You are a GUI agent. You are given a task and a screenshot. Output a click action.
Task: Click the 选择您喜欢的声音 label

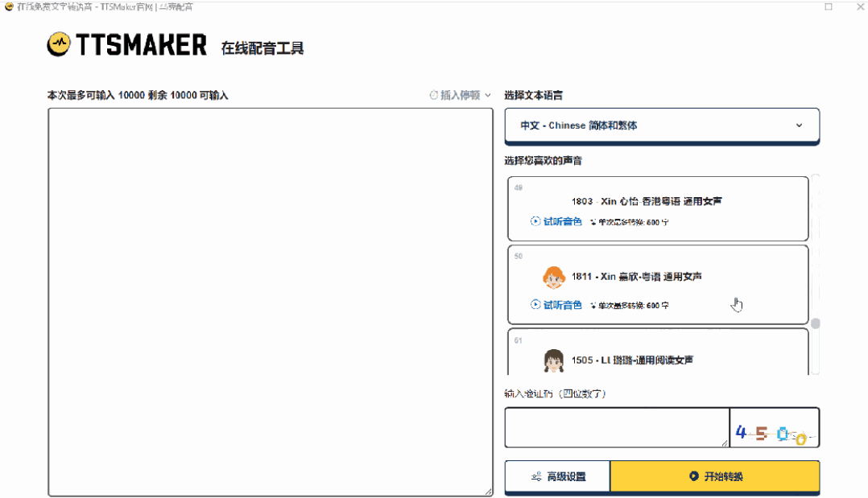543,160
